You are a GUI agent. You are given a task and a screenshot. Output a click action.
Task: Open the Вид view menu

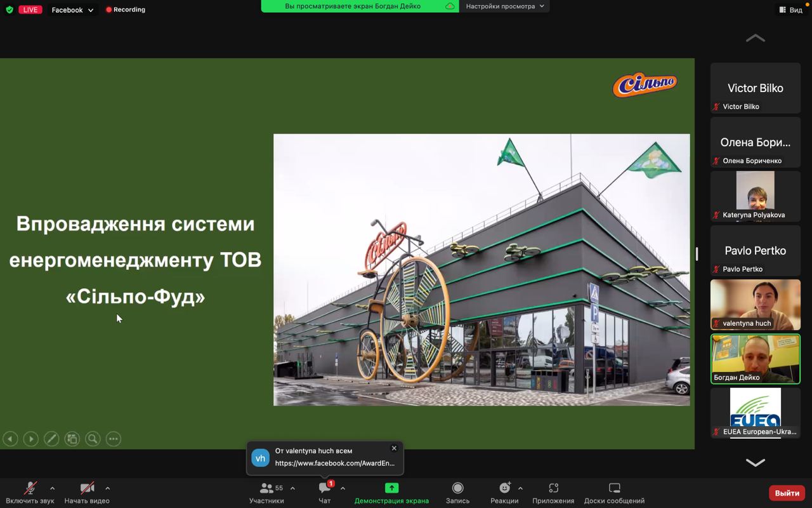[x=790, y=10]
